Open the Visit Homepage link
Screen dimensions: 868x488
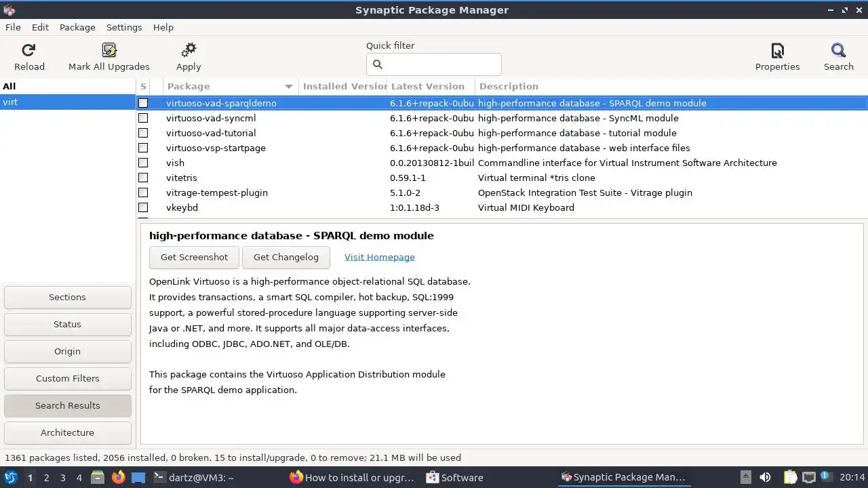[x=379, y=257]
